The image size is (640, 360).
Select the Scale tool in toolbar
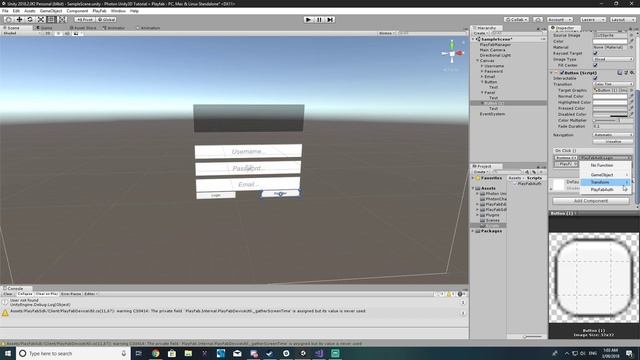[x=41, y=19]
